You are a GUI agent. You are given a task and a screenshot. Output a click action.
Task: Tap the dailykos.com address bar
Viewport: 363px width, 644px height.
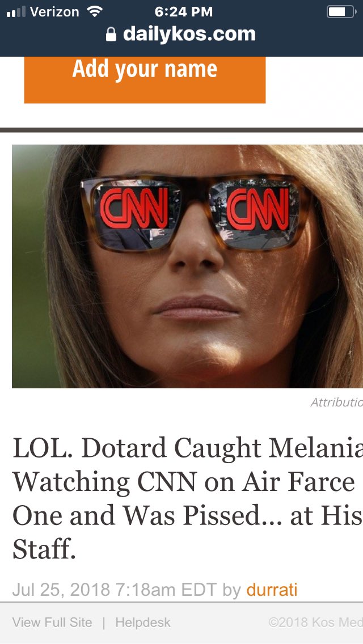coord(181,34)
